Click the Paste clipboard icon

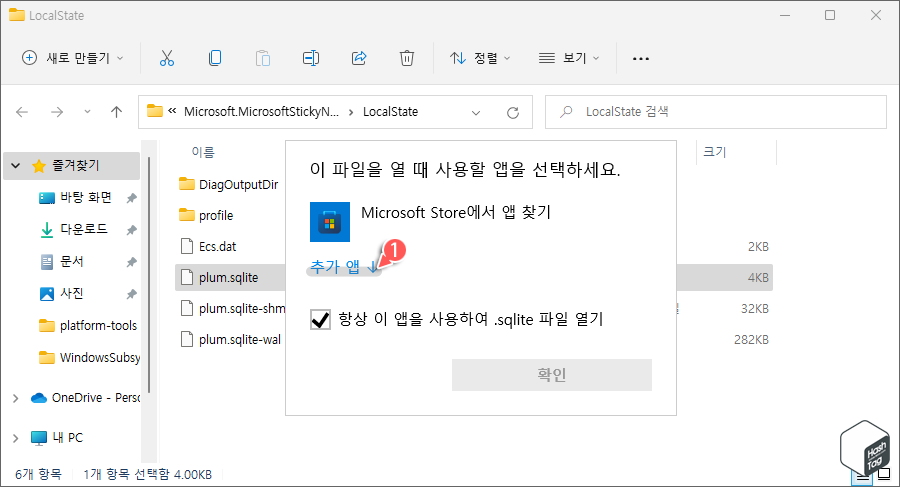click(x=262, y=58)
